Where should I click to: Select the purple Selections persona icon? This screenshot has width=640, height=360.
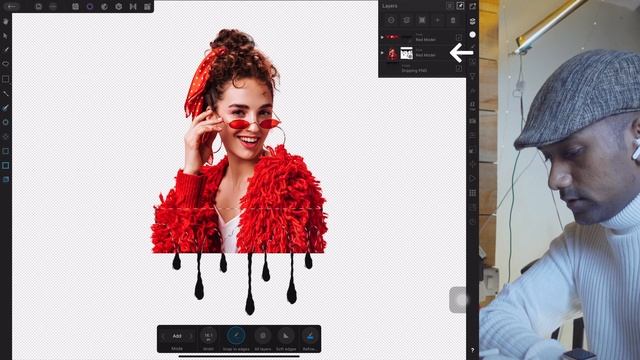90,7
